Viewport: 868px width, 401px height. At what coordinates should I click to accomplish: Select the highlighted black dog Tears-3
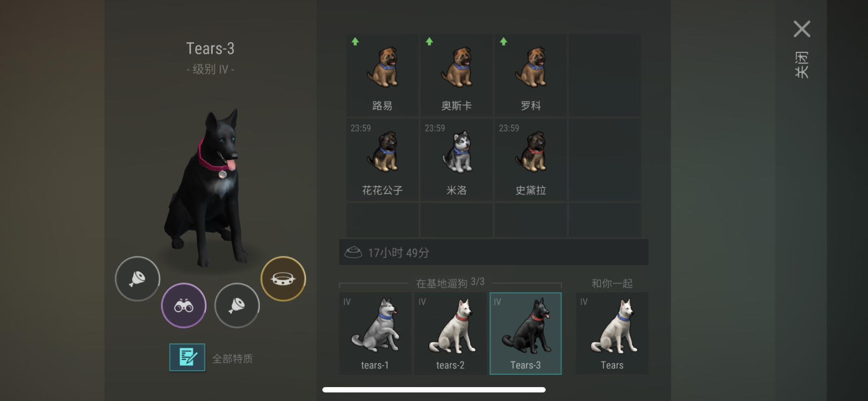click(526, 333)
